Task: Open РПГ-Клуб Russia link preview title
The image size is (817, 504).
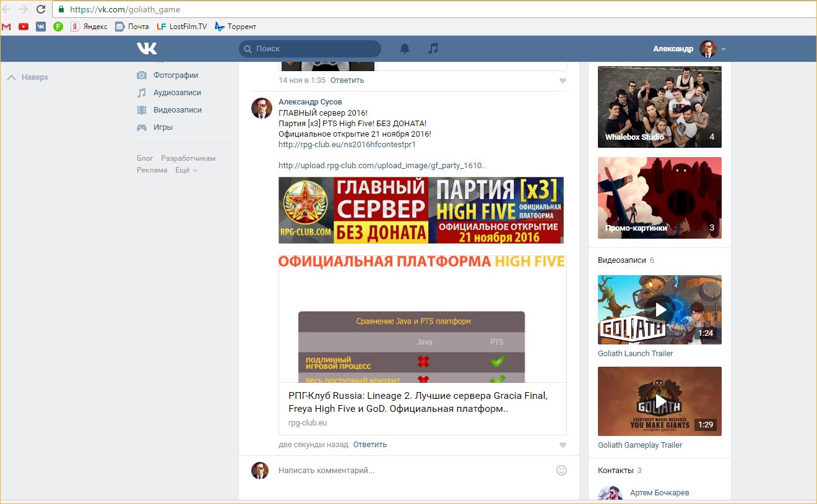Action: pyautogui.click(x=418, y=402)
